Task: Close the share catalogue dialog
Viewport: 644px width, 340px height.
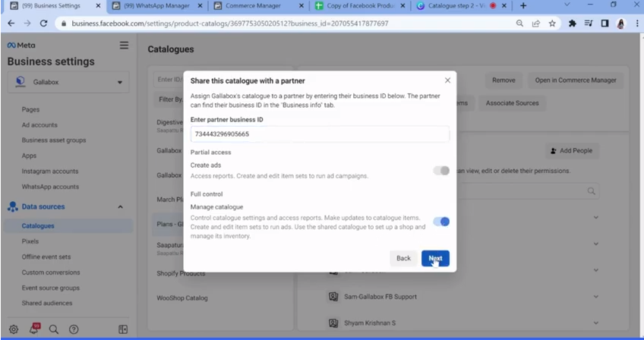Action: (x=447, y=80)
